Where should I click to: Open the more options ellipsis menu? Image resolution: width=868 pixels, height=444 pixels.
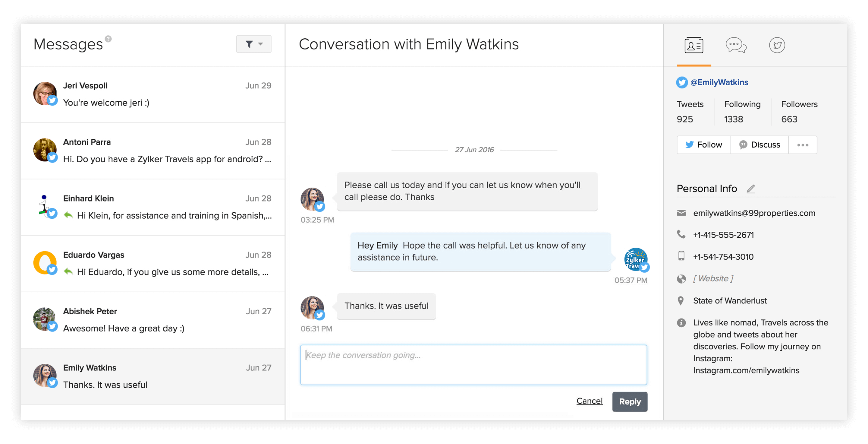(803, 145)
